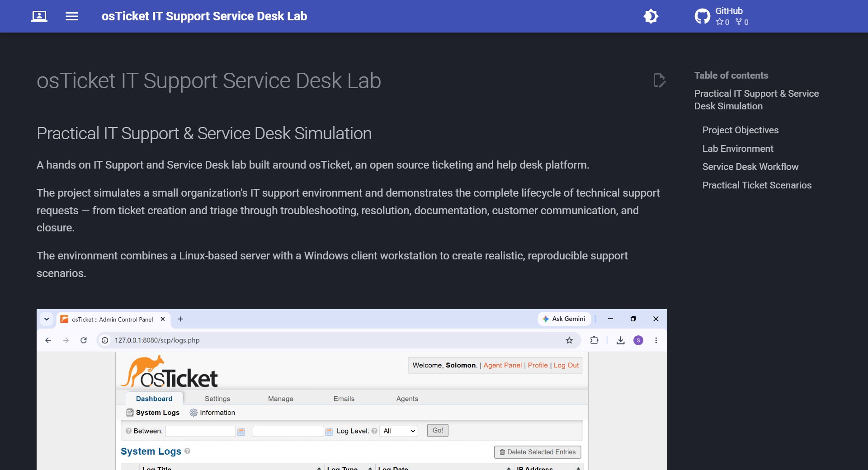This screenshot has width=868, height=470.
Task: Maximize the screenshot browser window
Action: [633, 319]
